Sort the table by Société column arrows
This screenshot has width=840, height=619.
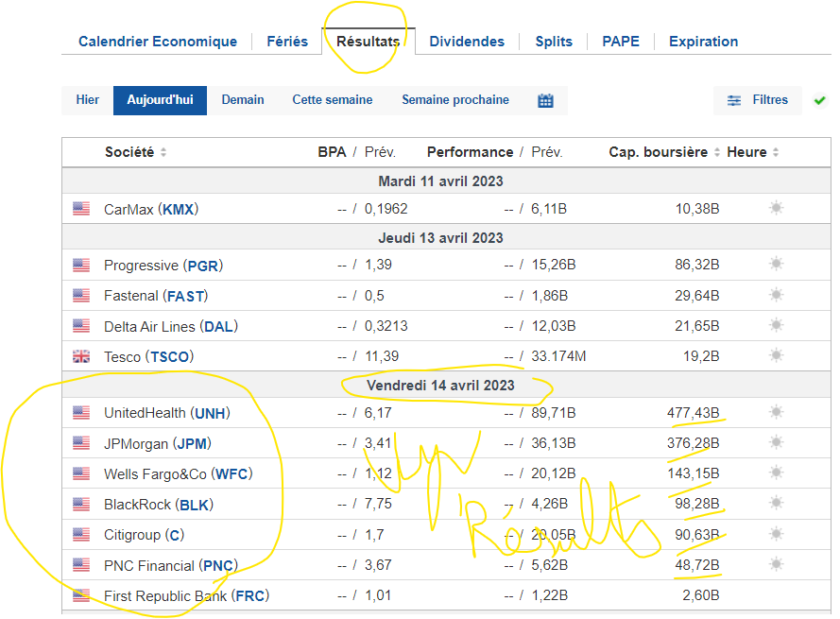click(163, 152)
